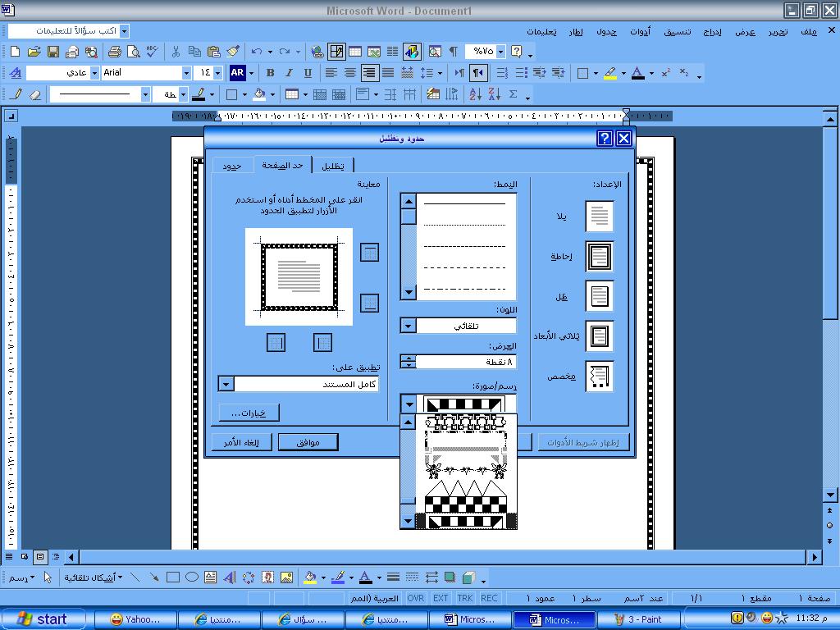This screenshot has height=630, width=840.
Task: Open the تطبيق على كامل المستند dropdown
Action: pyautogui.click(x=226, y=384)
